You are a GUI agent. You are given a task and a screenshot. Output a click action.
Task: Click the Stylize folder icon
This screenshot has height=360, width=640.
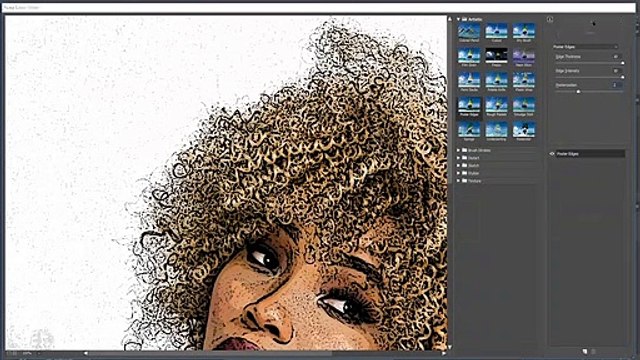(x=464, y=173)
